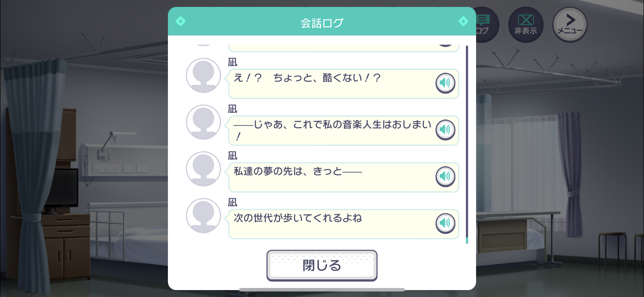Tap the え!? ちょっと、酷くない dialogue bubble
Screen dimensions: 644x297
[x=343, y=84]
